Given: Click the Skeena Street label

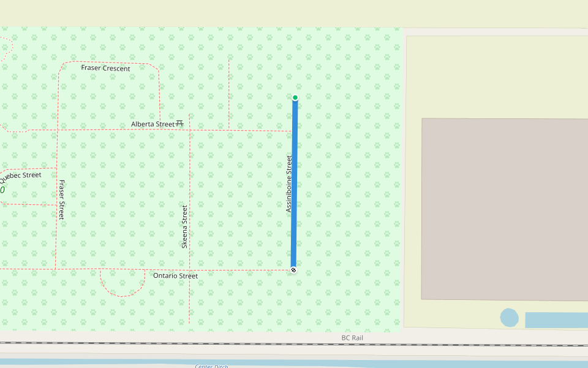Looking at the screenshot, I should 184,226.
